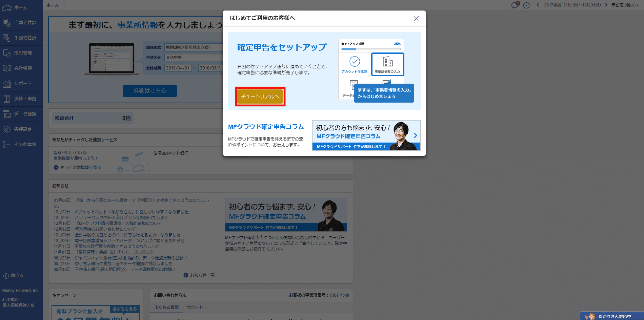Open the MFクラウド確定申告コラム banner in dialog
The height and width of the screenshot is (320, 644).
click(366, 135)
